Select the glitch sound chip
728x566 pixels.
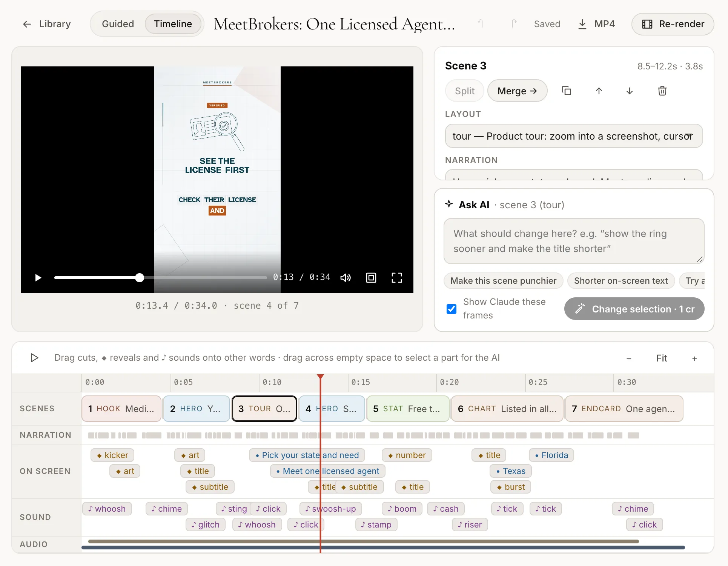206,524
